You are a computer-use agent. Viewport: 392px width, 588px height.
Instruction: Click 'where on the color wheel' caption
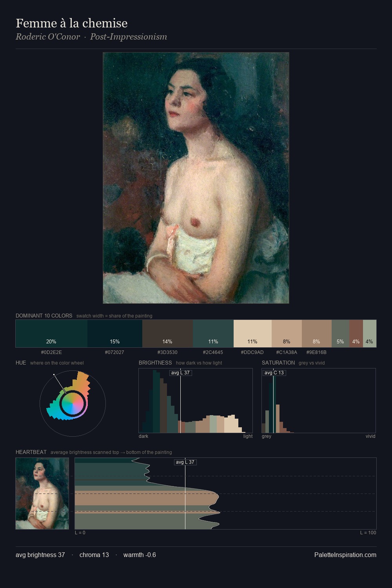tap(57, 363)
